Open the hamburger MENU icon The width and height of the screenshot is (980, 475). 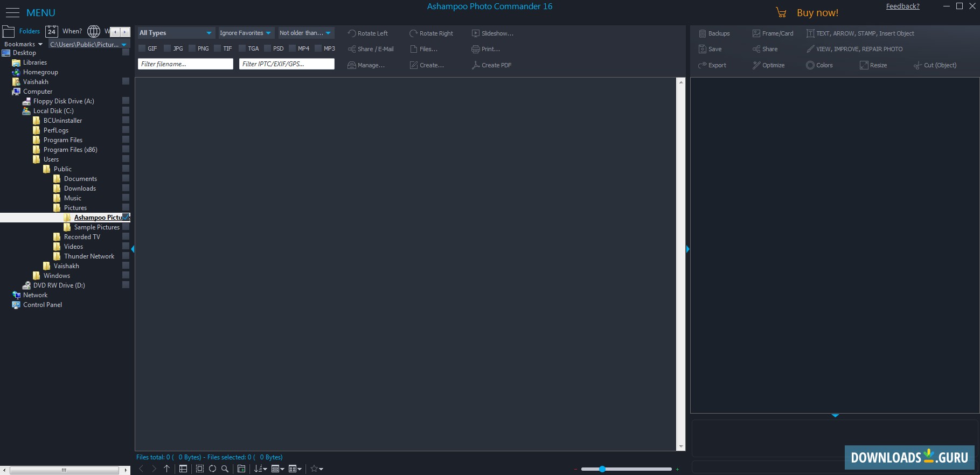pyautogui.click(x=12, y=12)
